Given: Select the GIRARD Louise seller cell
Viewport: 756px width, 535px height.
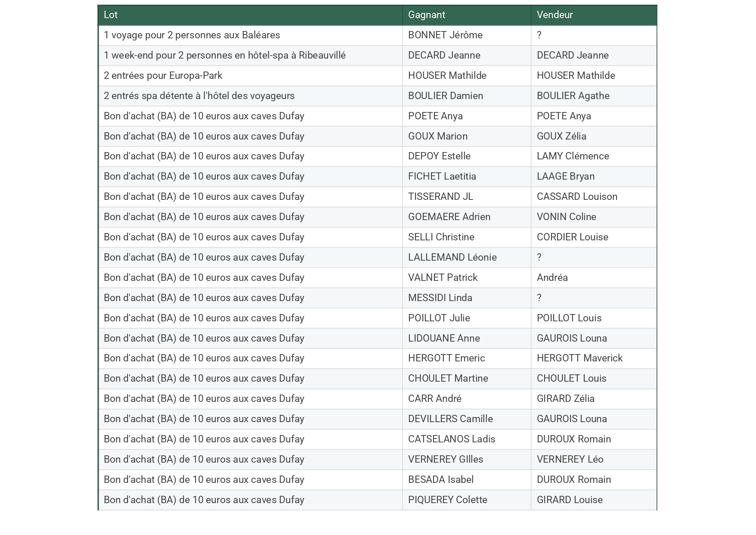Looking at the screenshot, I should [569, 500].
